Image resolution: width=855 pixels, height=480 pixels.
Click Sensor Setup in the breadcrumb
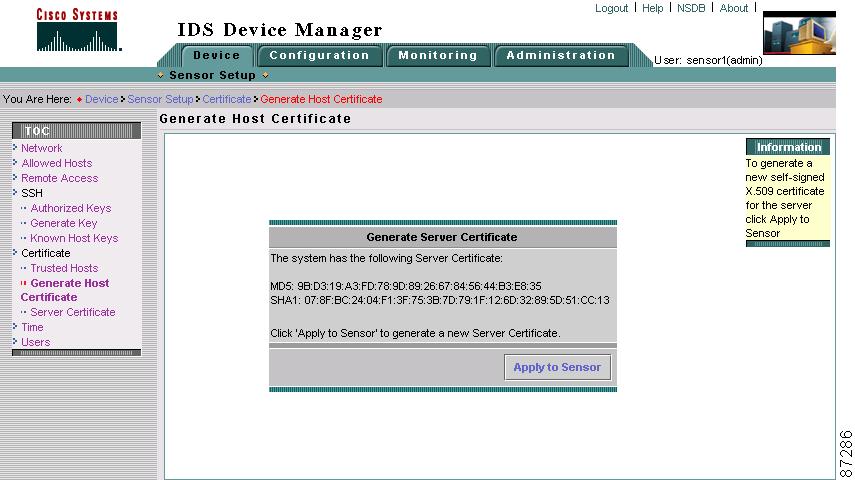160,99
